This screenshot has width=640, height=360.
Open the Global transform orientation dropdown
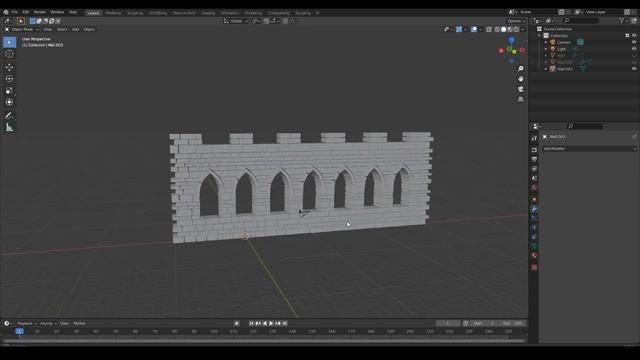[236, 21]
